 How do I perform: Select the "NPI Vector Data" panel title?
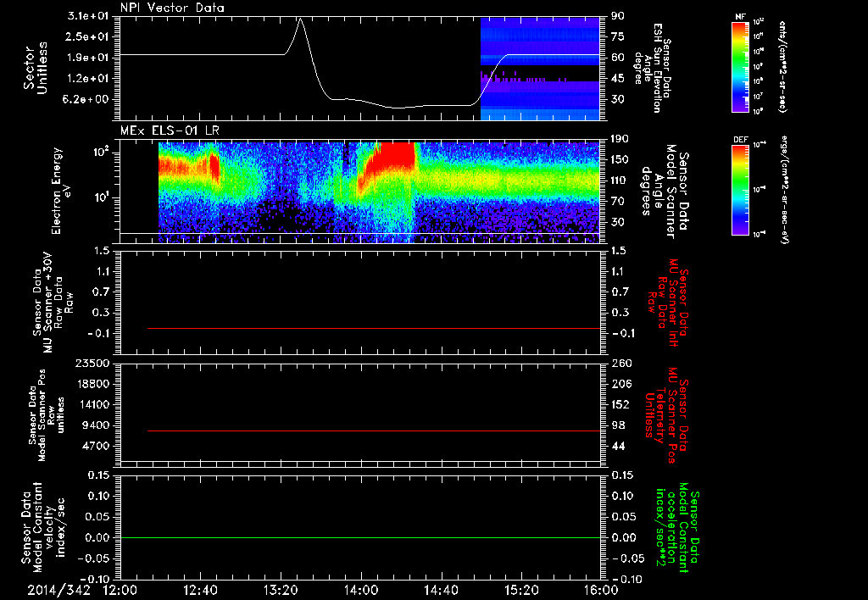tap(173, 8)
